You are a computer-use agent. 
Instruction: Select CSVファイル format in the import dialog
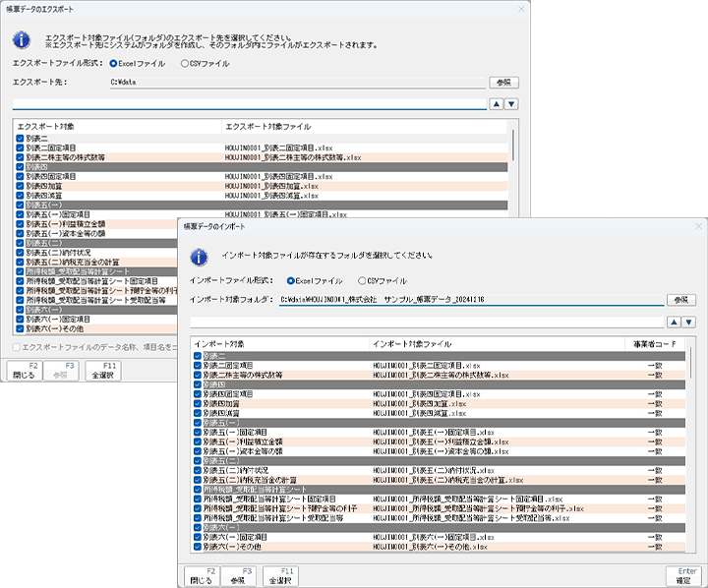click(364, 280)
